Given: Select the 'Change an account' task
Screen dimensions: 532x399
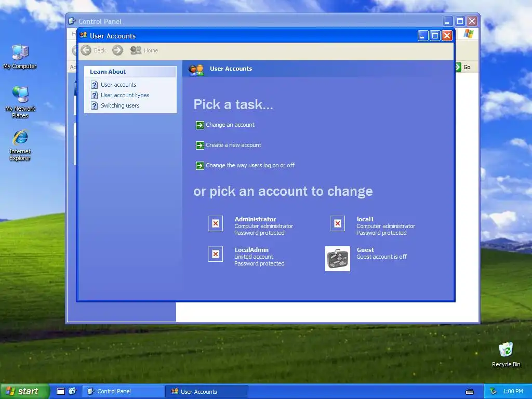Looking at the screenshot, I should pyautogui.click(x=230, y=125).
